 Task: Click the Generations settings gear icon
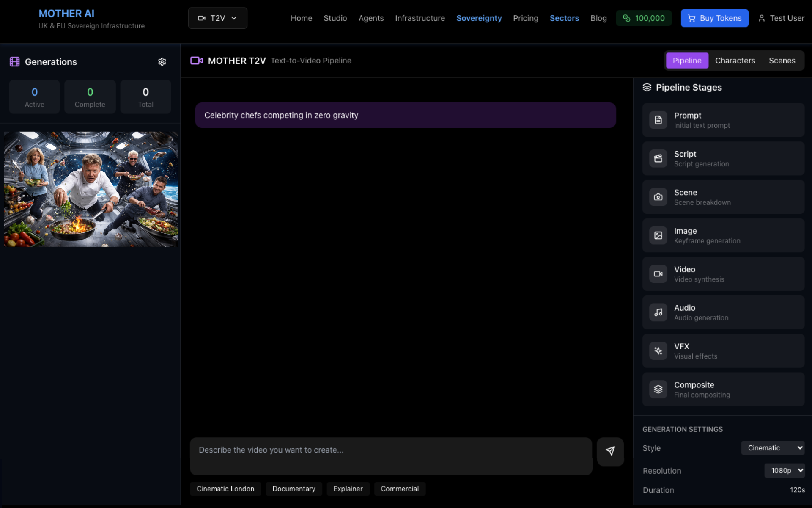(162, 62)
